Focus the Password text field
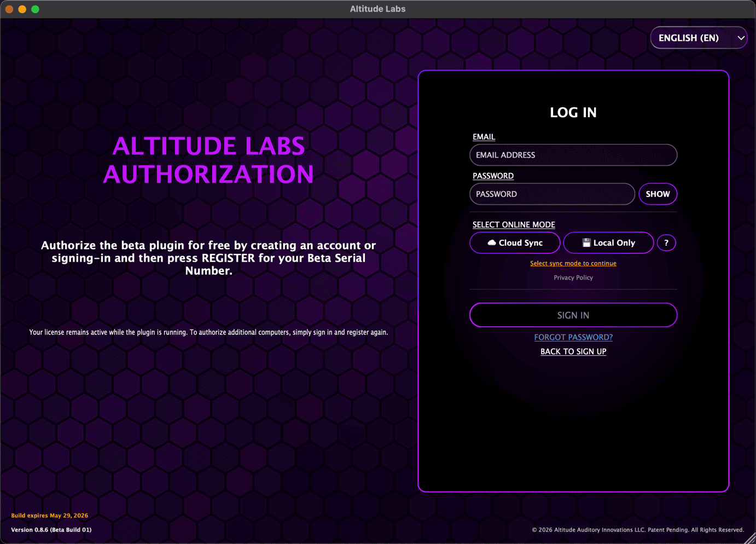756x544 pixels. pos(551,194)
